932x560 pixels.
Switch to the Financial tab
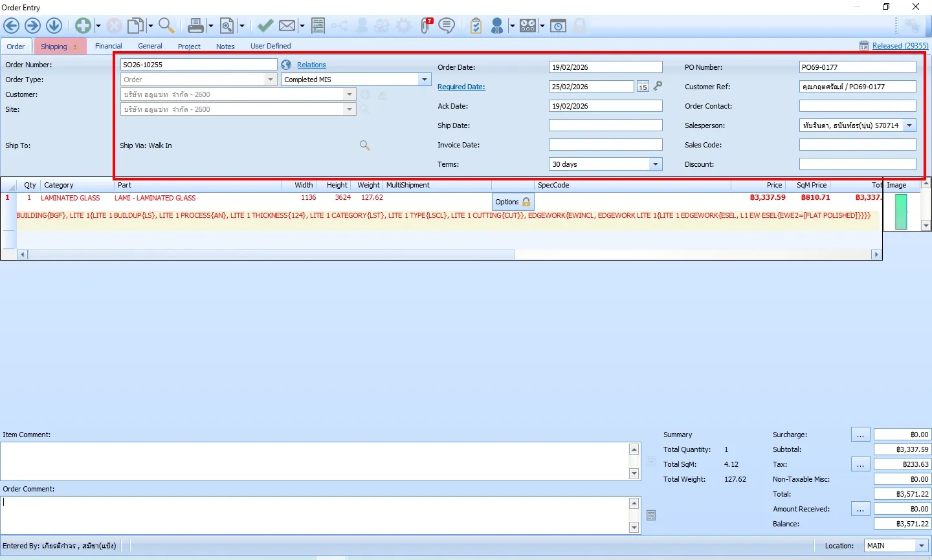coord(109,46)
